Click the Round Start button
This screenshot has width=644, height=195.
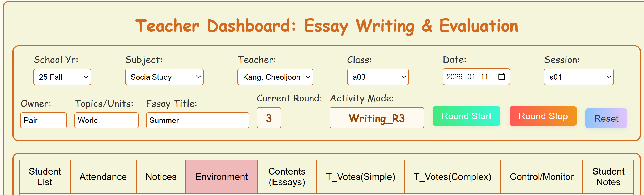(466, 116)
